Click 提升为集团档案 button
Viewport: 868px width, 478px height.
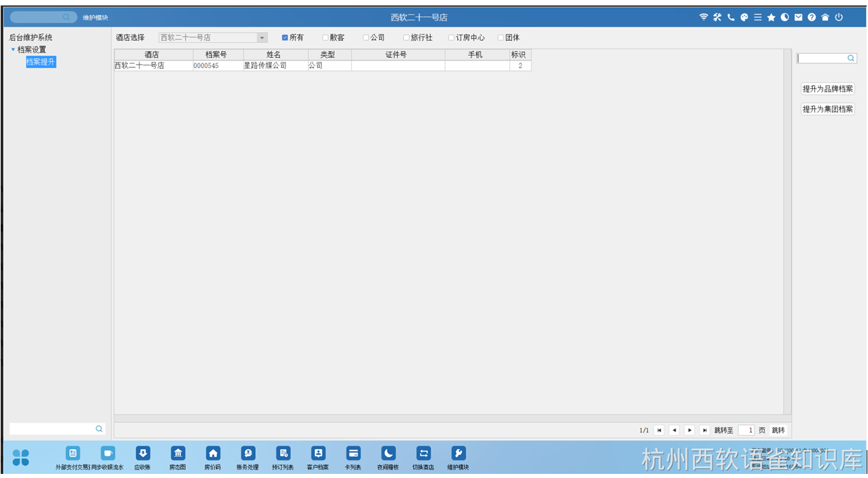(827, 110)
